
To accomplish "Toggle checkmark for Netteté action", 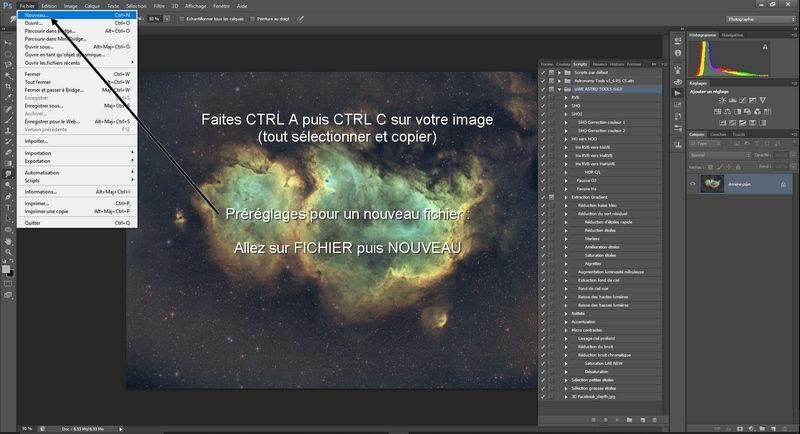I will [543, 313].
